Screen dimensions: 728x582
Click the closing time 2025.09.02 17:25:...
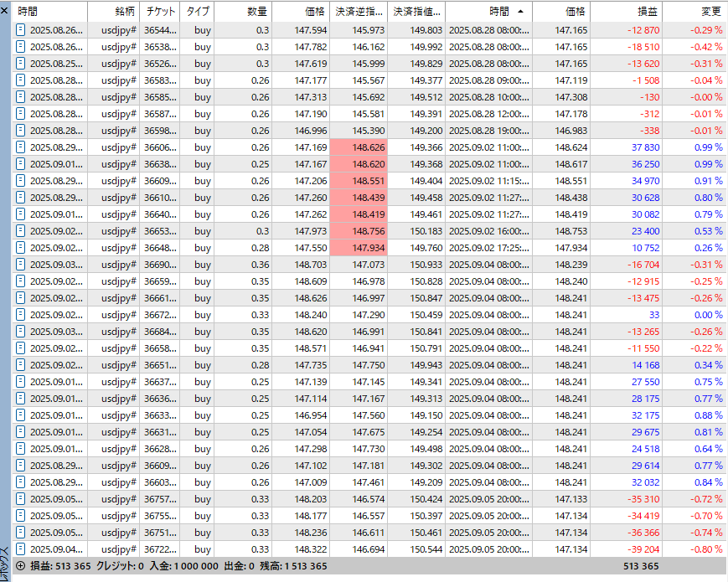[489, 248]
